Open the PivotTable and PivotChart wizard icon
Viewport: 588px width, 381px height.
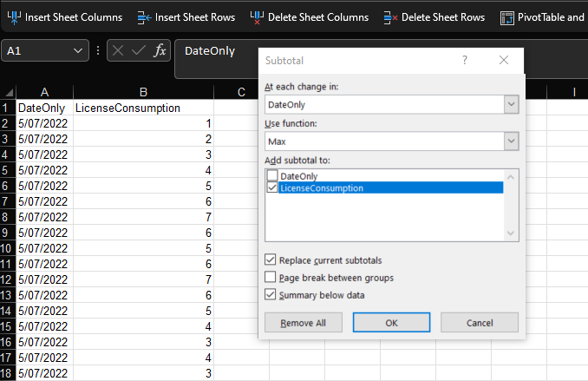pyautogui.click(x=507, y=17)
